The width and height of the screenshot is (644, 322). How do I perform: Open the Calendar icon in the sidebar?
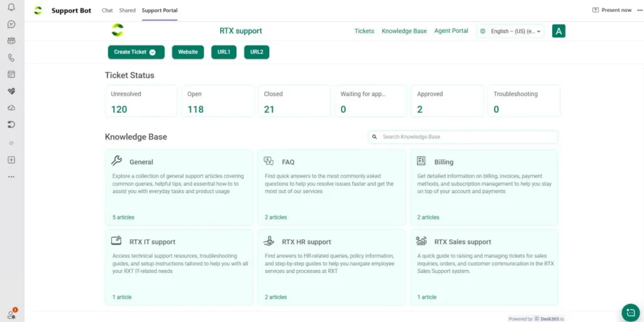pos(11,74)
